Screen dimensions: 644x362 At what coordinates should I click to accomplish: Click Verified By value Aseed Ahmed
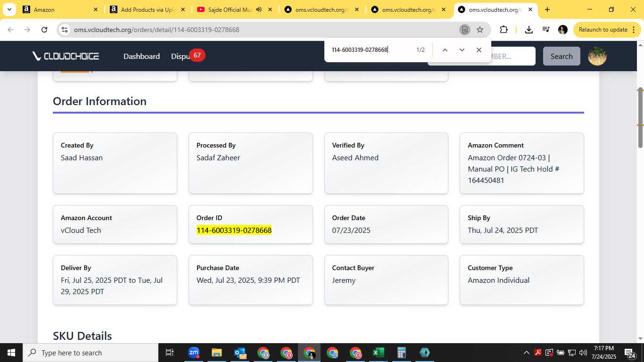[355, 157]
